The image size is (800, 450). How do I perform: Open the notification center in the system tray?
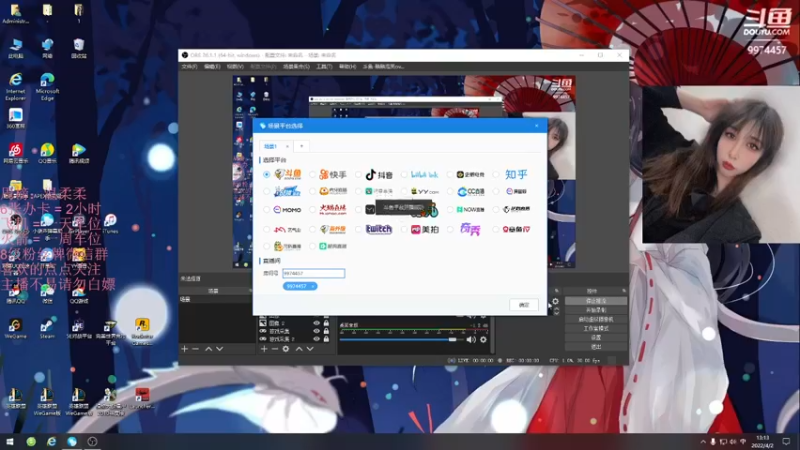pyautogui.click(x=786, y=441)
